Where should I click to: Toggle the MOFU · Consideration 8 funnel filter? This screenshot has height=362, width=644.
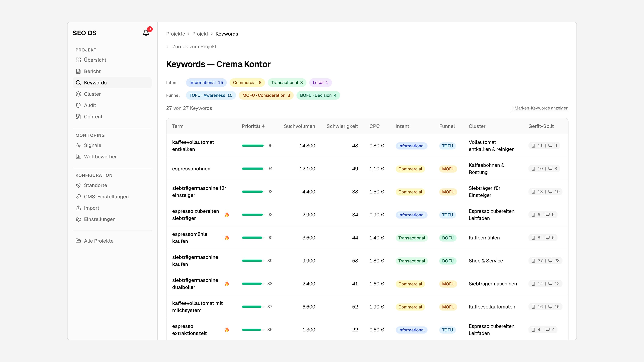point(266,96)
